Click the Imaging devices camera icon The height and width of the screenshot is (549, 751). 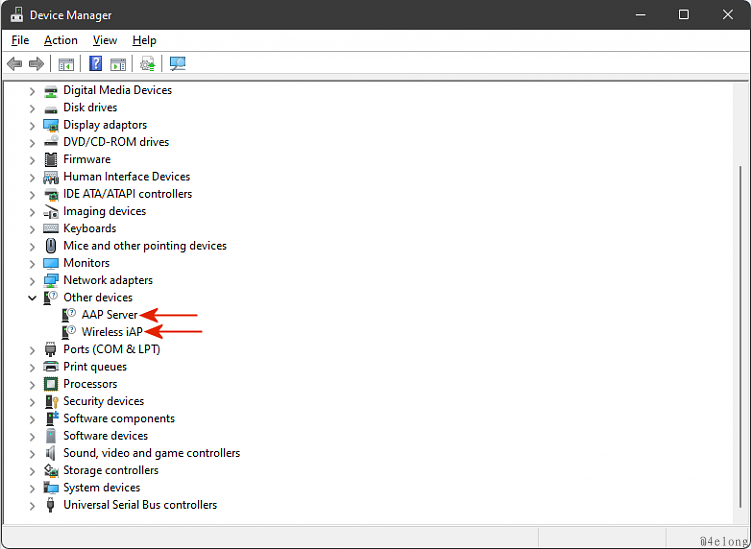click(51, 212)
